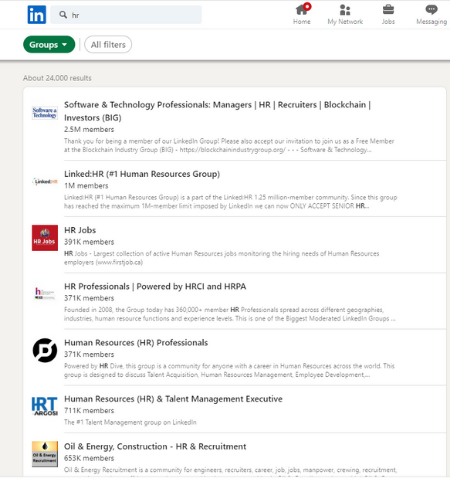This screenshot has width=450, height=485.
Task: Open Human Resources (HR) & Talent Management Executive
Action: point(173,399)
